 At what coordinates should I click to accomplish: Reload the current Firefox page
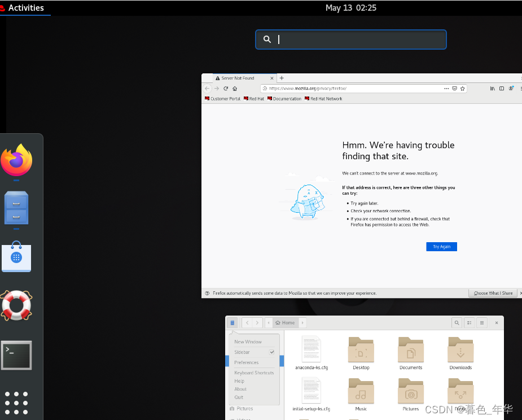[226, 89]
